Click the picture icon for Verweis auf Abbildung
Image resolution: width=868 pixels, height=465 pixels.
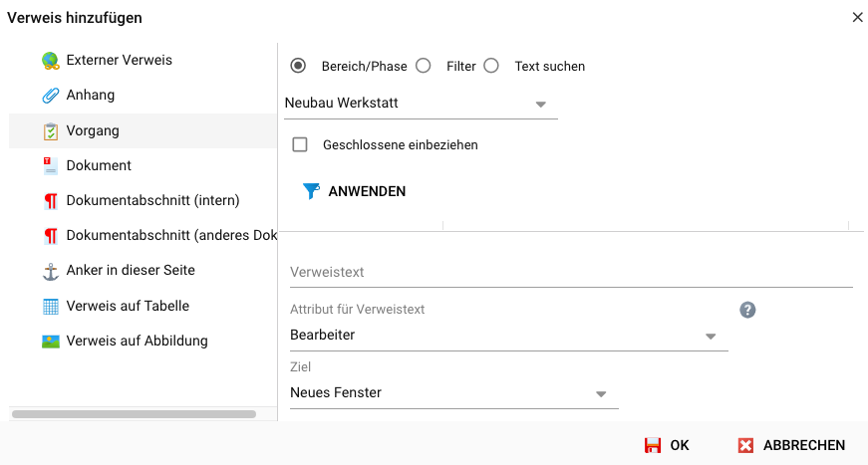point(51,342)
